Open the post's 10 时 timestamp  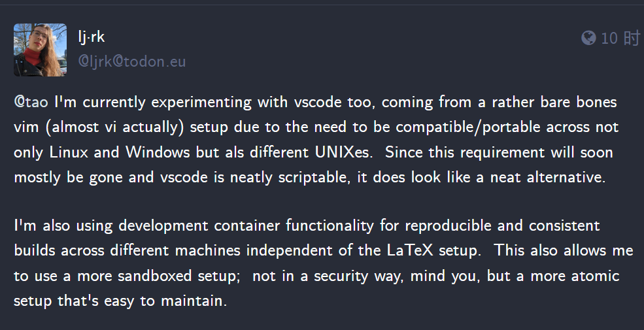(620, 38)
